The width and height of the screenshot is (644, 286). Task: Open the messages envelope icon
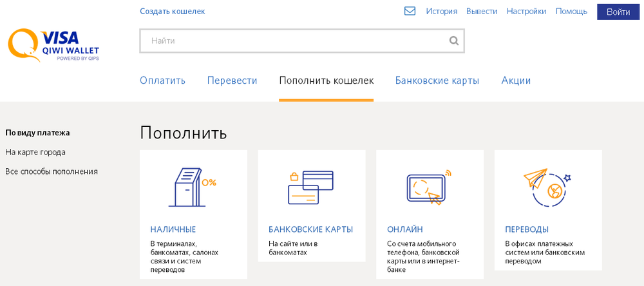coord(410,11)
